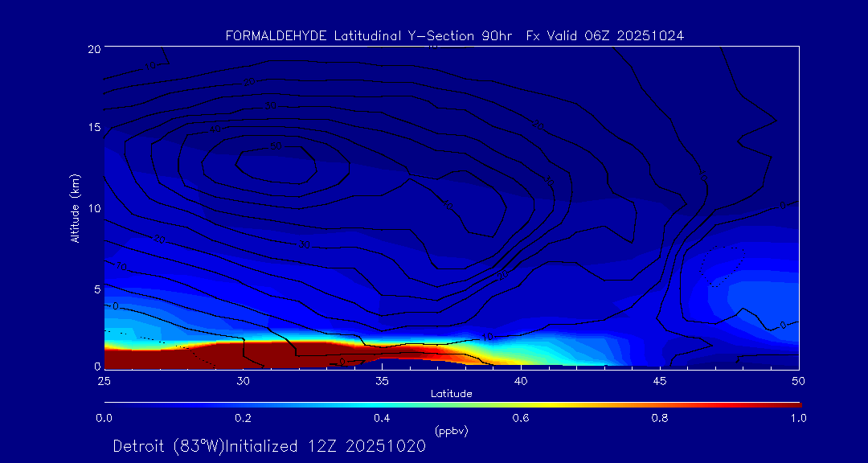The height and width of the screenshot is (463, 868).
Task: Select the 0.8 colorbar tick label
Action: coord(660,418)
